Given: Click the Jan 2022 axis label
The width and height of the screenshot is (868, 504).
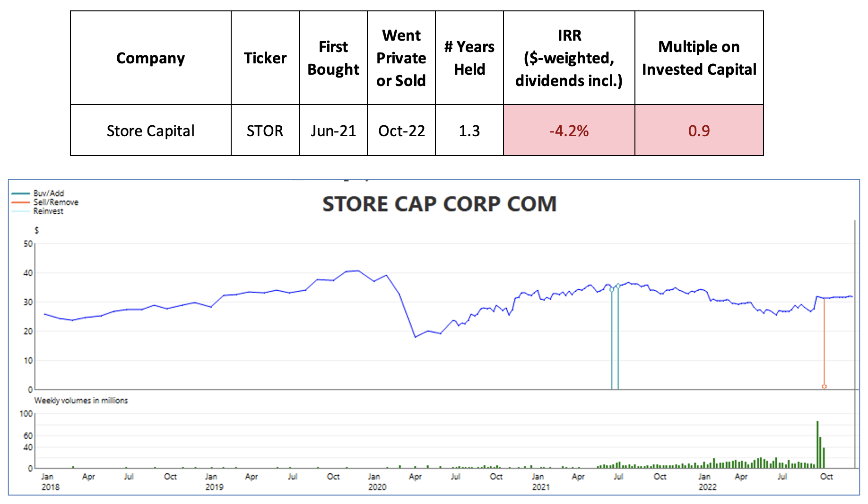Looking at the screenshot, I should pos(707,482).
